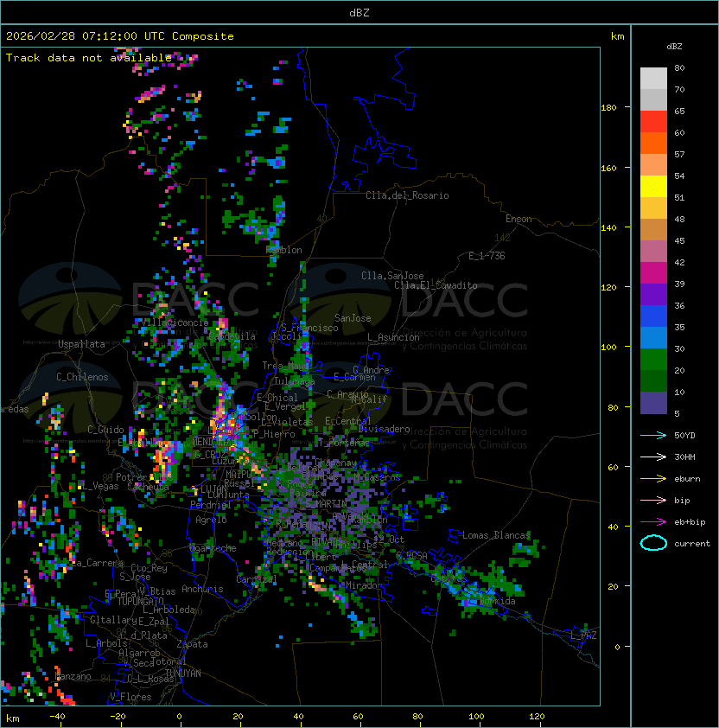Click the 'Anchoris' map label
This screenshot has width=719, height=728.
click(202, 589)
